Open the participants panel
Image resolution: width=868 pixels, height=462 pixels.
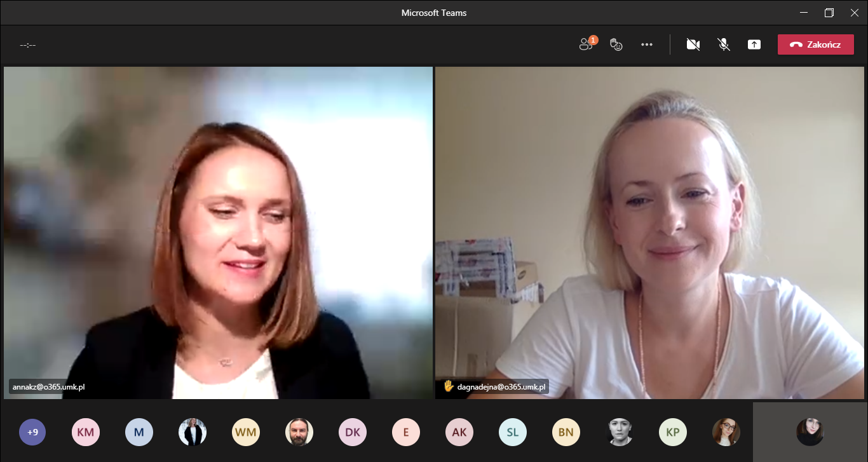point(587,44)
